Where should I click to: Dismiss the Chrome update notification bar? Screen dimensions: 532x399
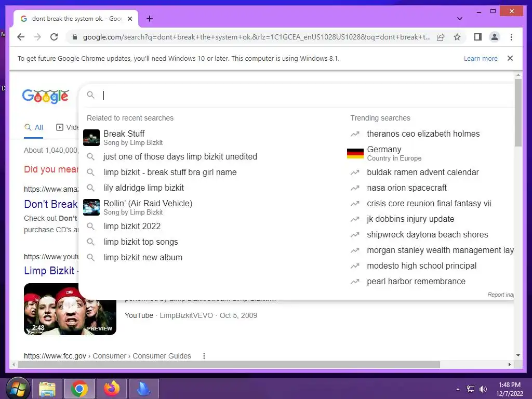(510, 58)
